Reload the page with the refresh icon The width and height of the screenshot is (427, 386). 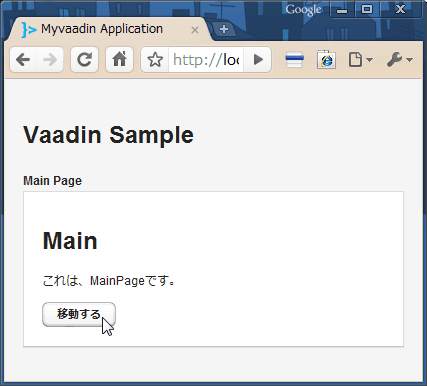(84, 60)
